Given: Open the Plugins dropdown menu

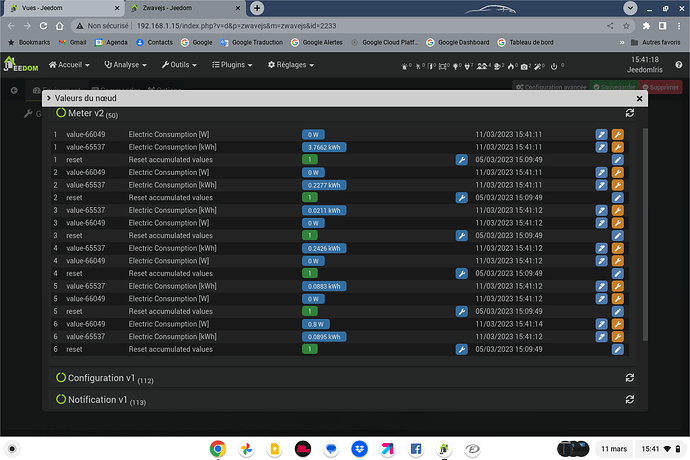Looking at the screenshot, I should pos(232,65).
